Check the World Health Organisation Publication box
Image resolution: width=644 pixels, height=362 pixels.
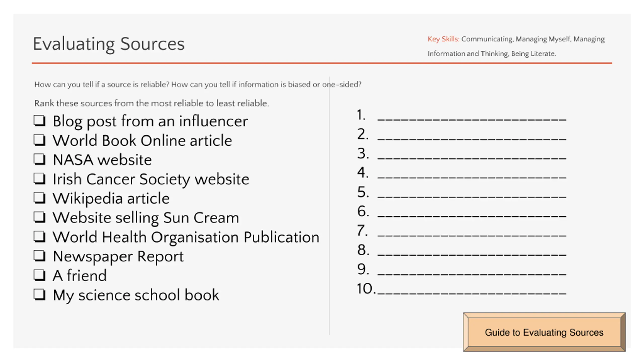[39, 237]
